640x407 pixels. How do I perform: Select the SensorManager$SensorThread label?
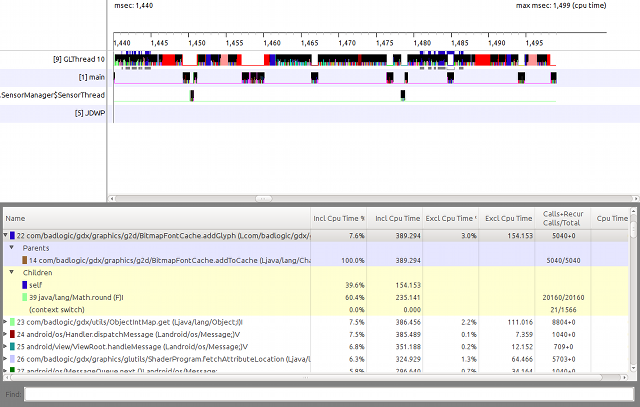53,95
